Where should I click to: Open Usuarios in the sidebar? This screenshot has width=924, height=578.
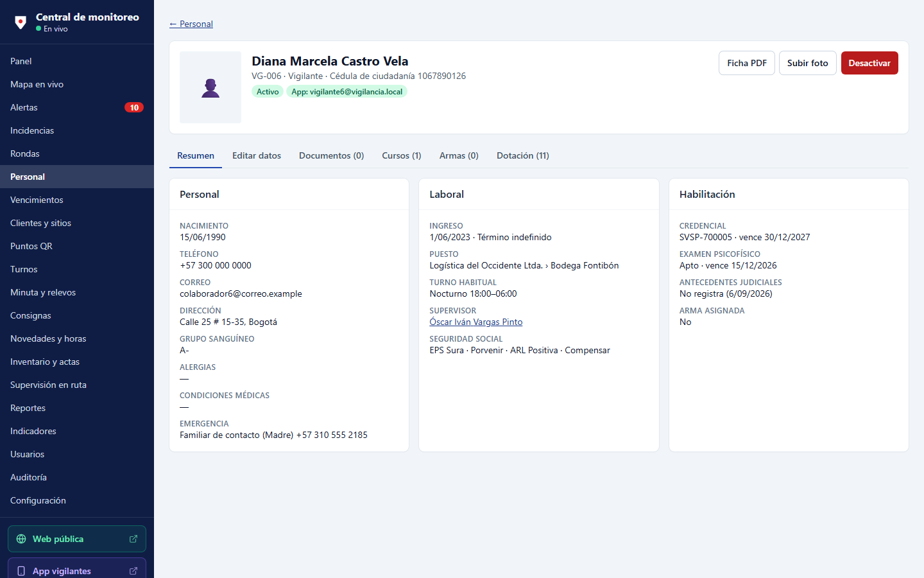77,454
